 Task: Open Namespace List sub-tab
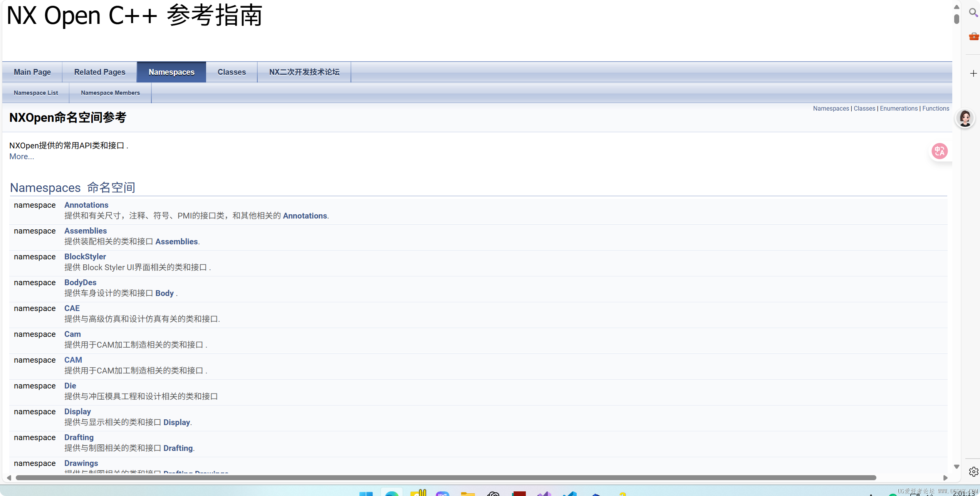pos(36,93)
